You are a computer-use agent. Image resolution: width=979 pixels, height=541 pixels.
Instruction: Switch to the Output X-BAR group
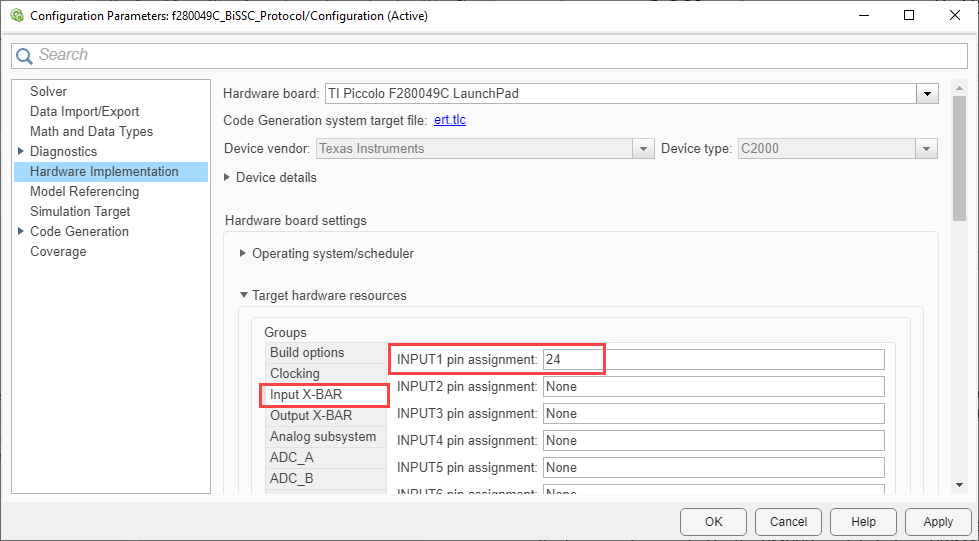coord(310,415)
